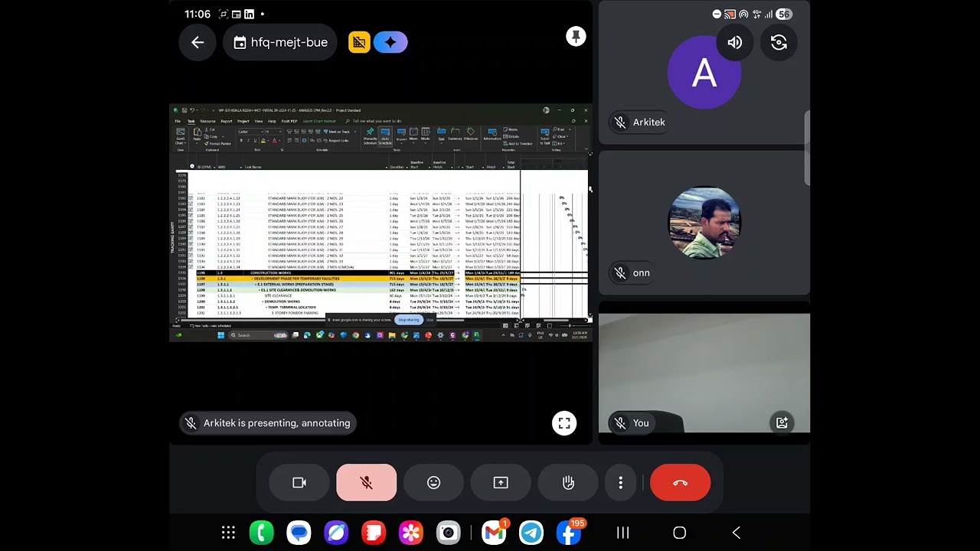The width and height of the screenshot is (980, 551).
Task: Open the Duration column filter dropdown
Action: (x=407, y=167)
